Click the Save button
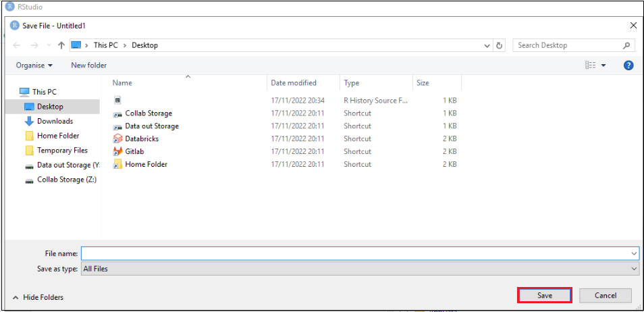 click(x=545, y=295)
